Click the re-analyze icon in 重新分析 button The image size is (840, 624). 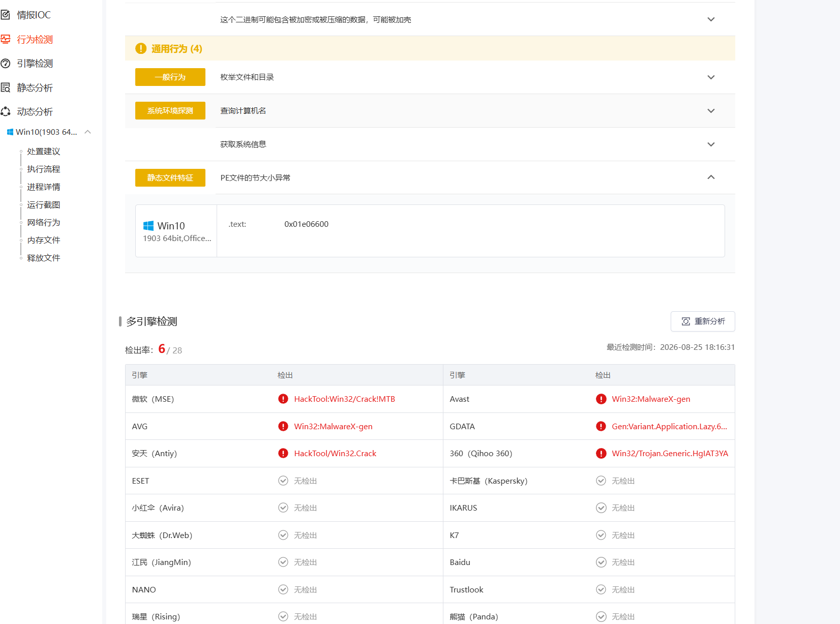pos(686,321)
